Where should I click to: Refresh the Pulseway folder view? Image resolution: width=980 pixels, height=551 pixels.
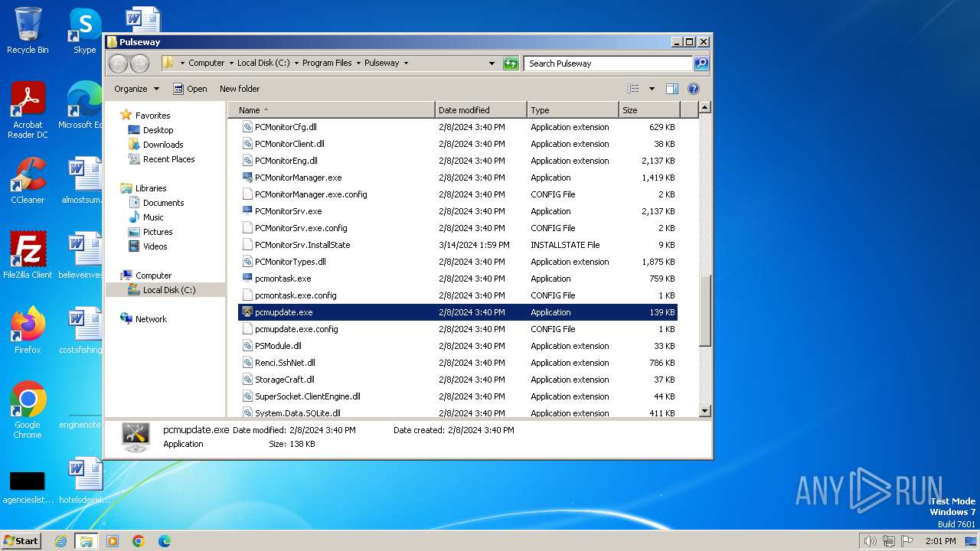pyautogui.click(x=511, y=64)
